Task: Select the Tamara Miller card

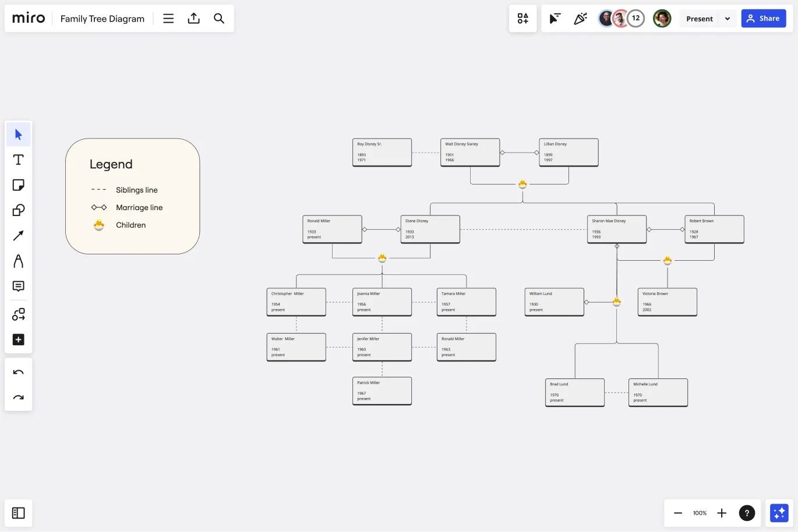Action: click(467, 302)
